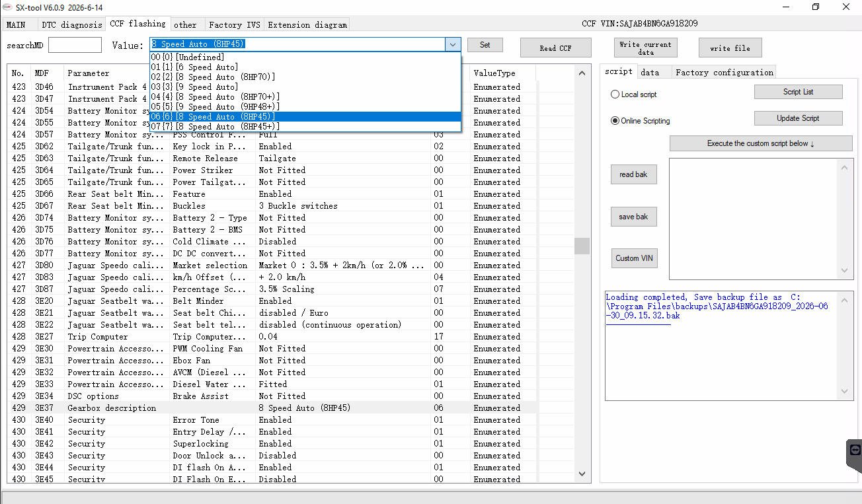
Task: Click log panel scroll down arrow
Action: [845, 391]
